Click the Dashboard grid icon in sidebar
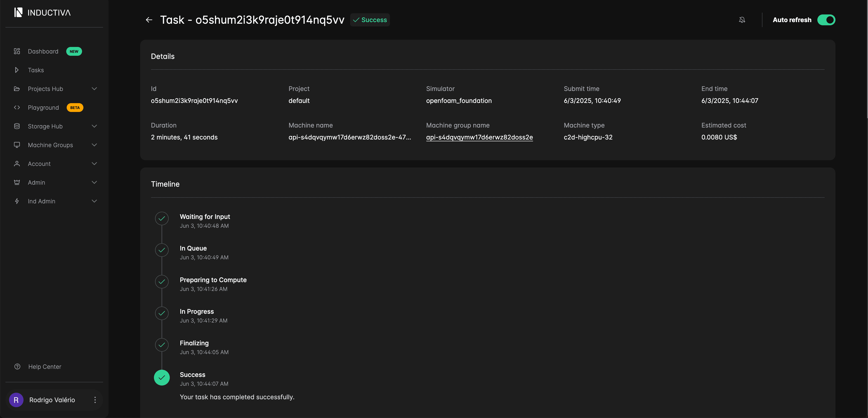Viewport: 868px width, 418px height. [17, 51]
